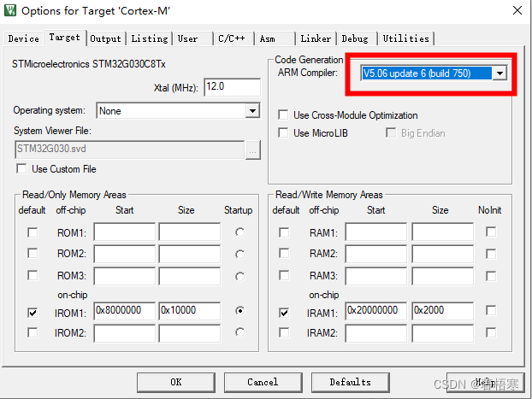Screen dimensions: 532x399
Task: Check the ROM2 default checkbox
Action: pos(33,253)
